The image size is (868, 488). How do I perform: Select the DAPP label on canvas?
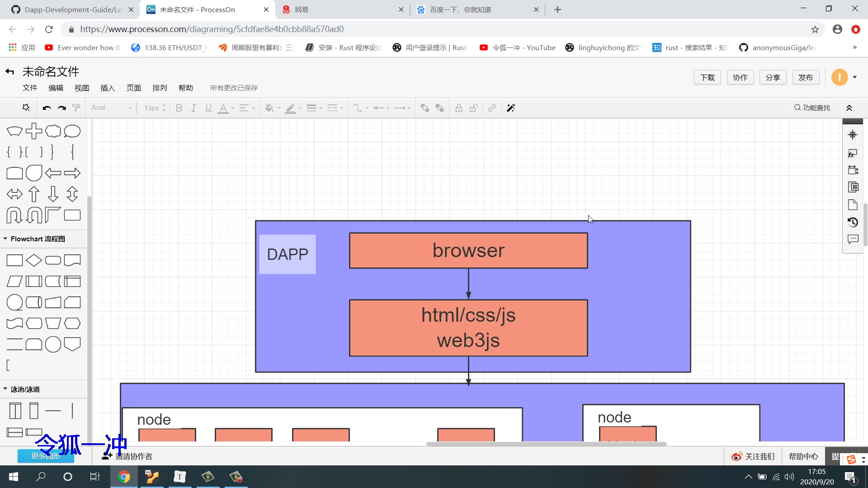[288, 254]
